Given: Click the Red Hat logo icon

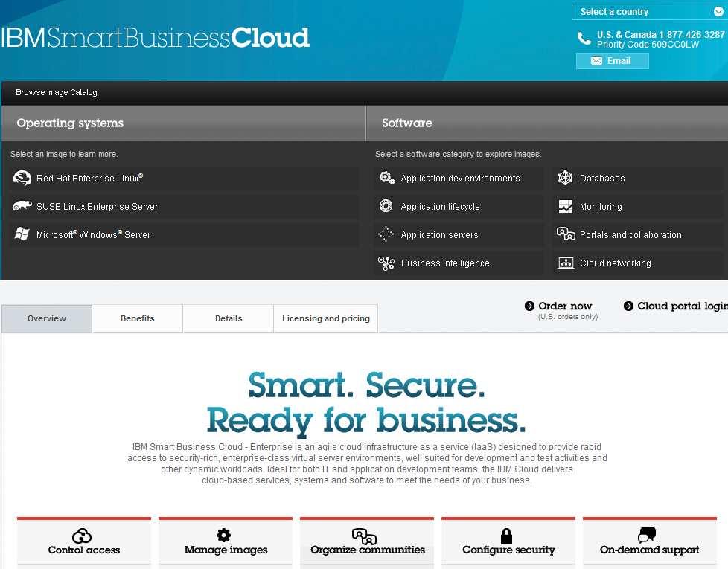Looking at the screenshot, I should point(22,178).
